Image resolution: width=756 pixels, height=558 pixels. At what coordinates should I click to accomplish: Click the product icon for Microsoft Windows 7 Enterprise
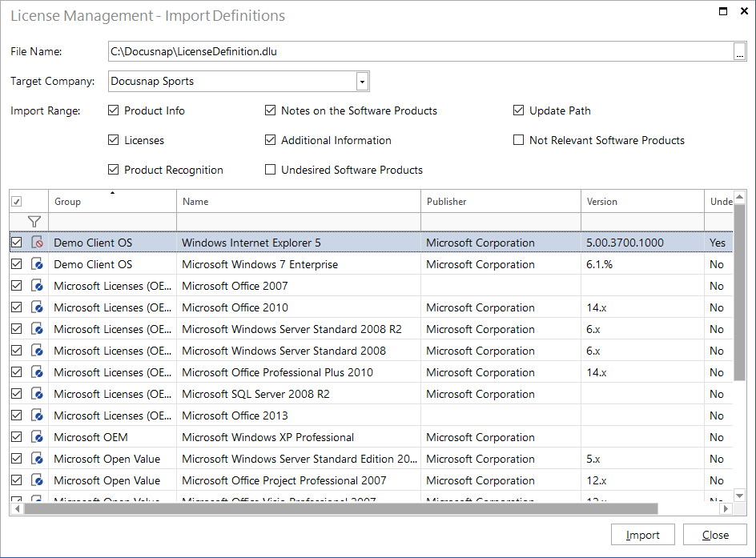point(37,264)
